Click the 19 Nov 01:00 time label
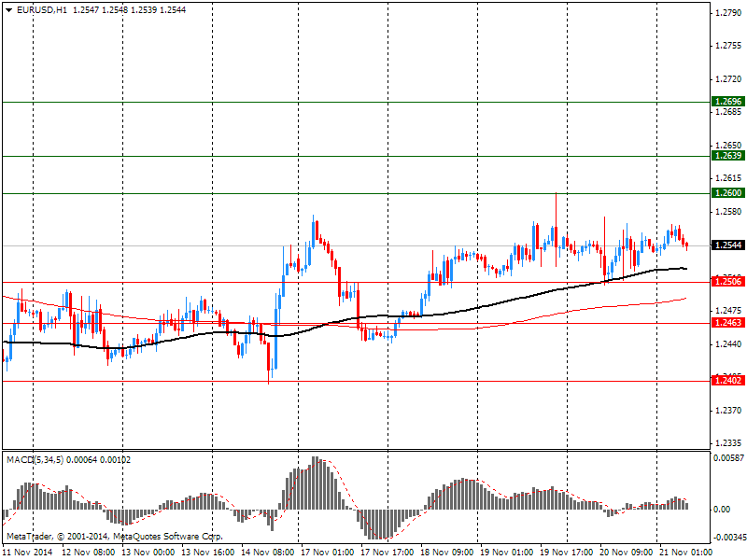This screenshot has width=747, height=560. click(x=506, y=553)
